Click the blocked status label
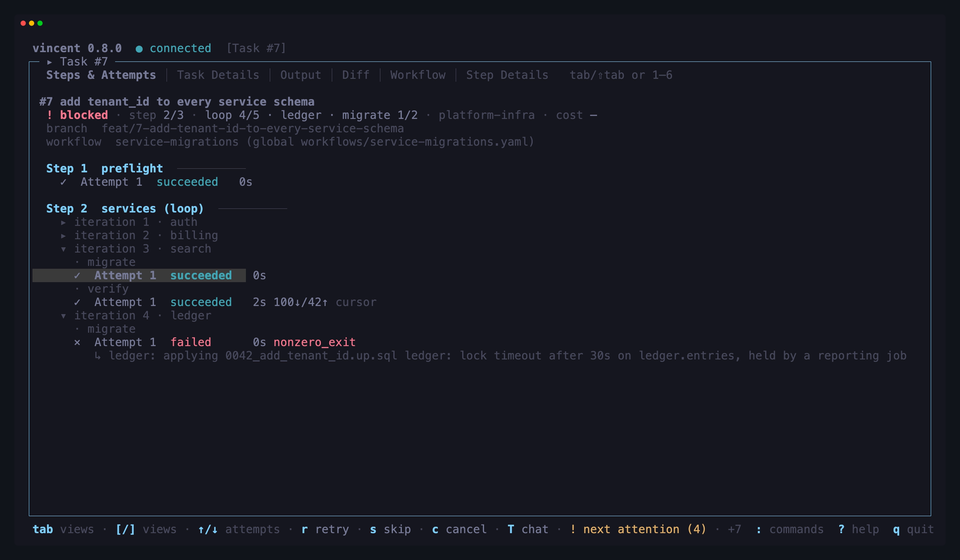960x560 pixels. 84,115
